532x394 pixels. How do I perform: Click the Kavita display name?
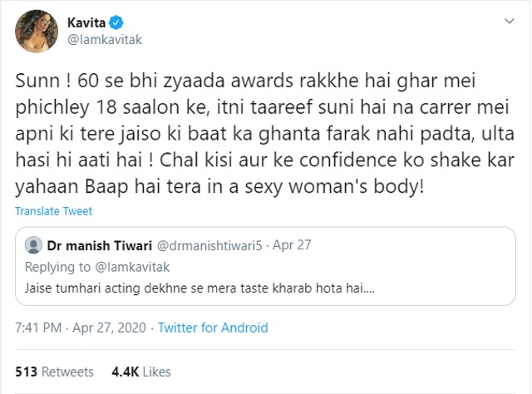86,22
